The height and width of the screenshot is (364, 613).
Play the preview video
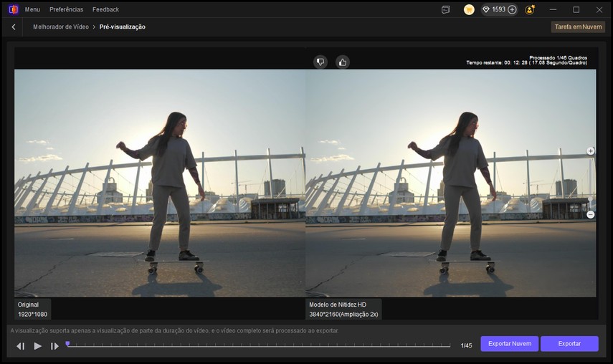tap(37, 345)
